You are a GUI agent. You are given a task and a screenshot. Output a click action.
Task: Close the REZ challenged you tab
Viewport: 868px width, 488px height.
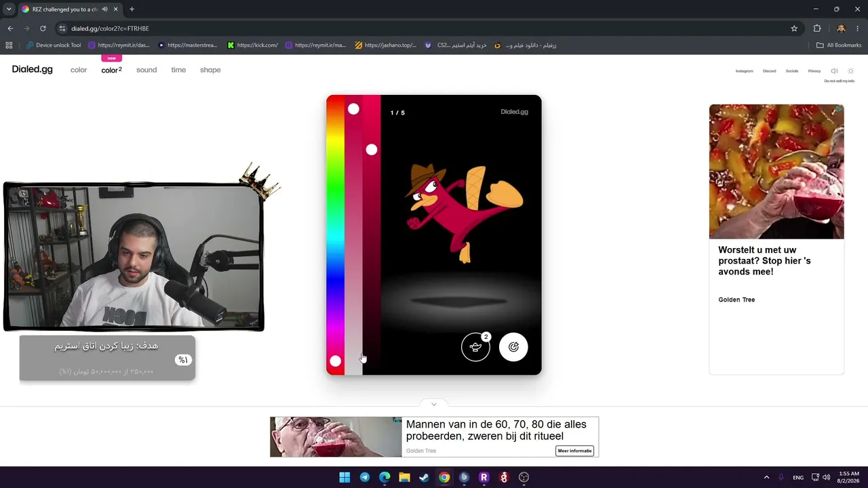click(x=116, y=9)
